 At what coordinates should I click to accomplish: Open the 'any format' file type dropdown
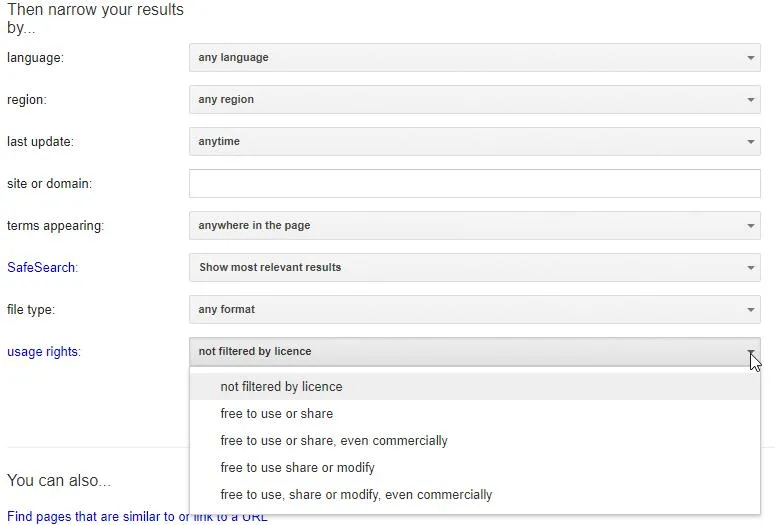pos(474,309)
